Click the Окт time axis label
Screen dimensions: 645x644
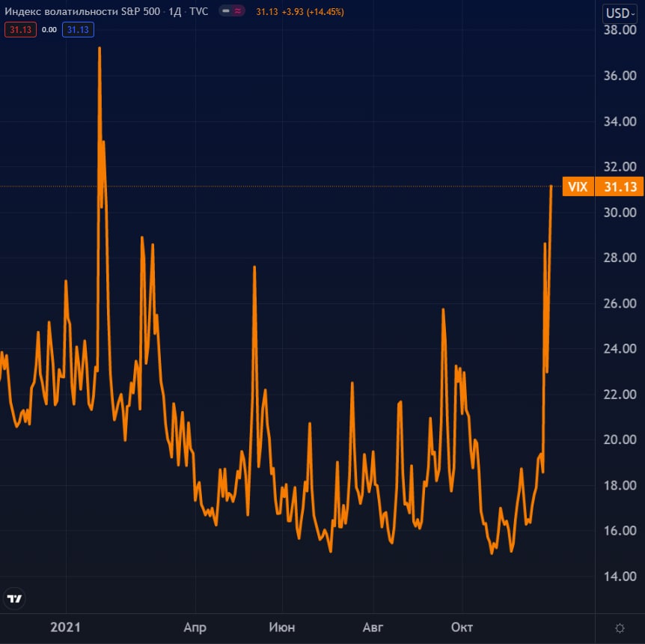coord(462,627)
